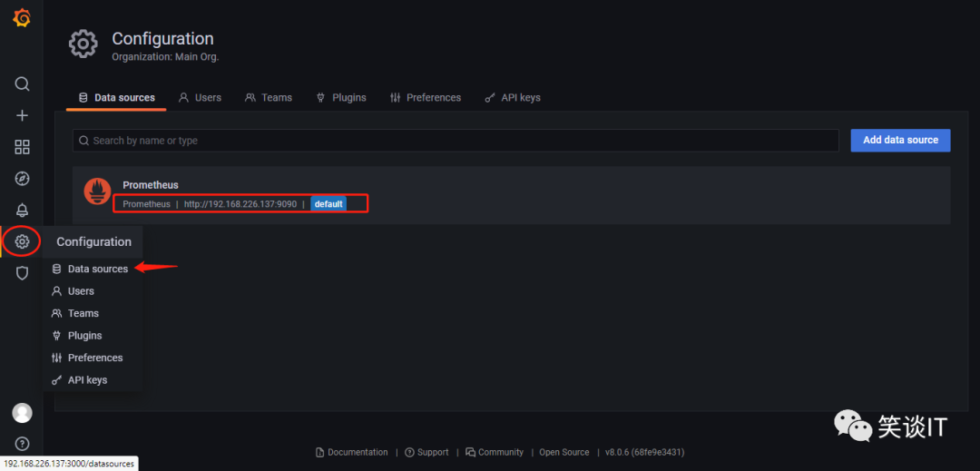980x471 pixels.
Task: Open the Community footer link
Action: pyautogui.click(x=495, y=452)
